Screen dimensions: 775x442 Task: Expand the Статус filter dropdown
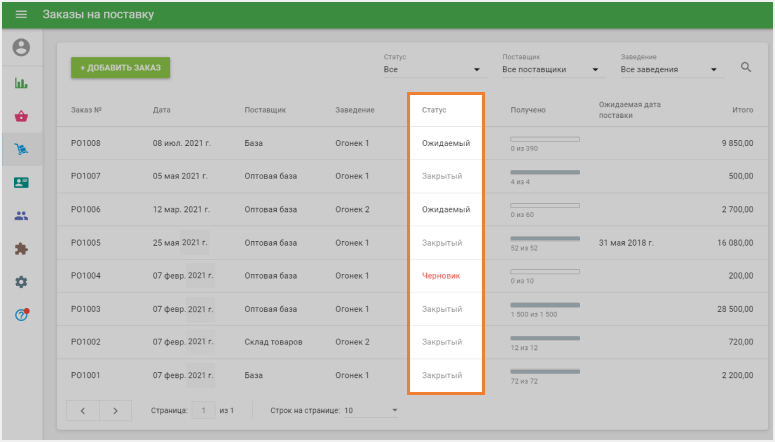coord(432,69)
